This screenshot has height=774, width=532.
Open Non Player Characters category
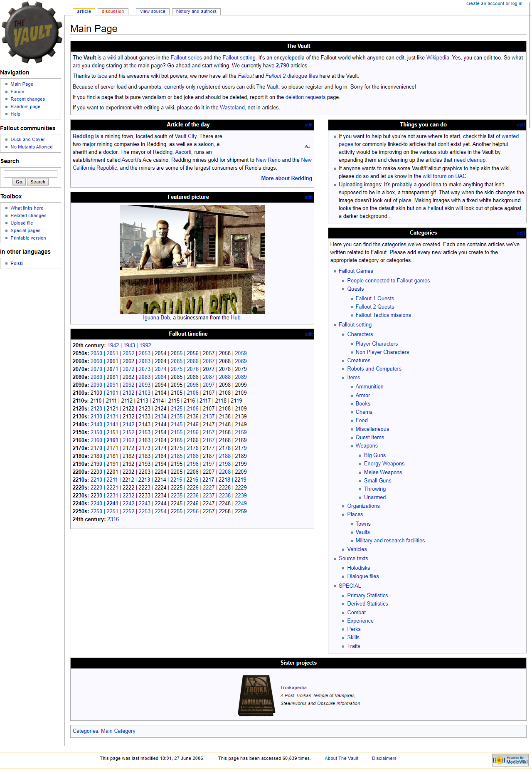[382, 352]
